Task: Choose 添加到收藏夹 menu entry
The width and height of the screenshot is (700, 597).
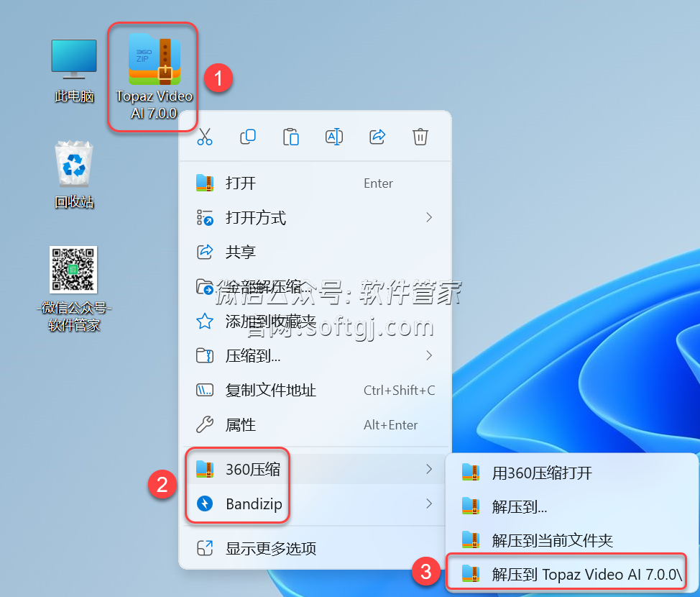Action: (x=316, y=321)
